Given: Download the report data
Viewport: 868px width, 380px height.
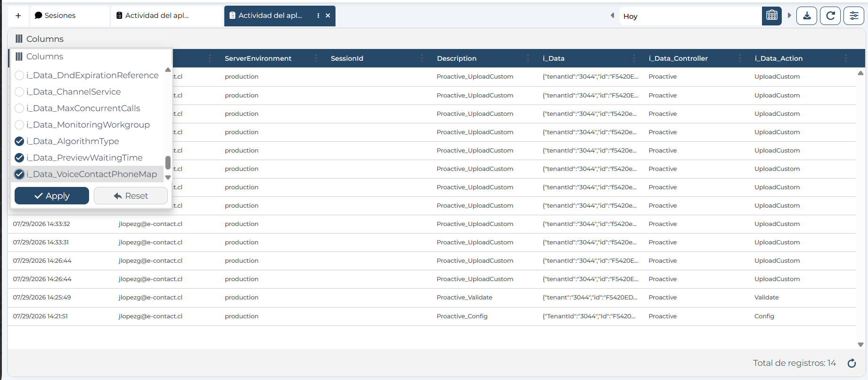Looking at the screenshot, I should click(x=807, y=16).
